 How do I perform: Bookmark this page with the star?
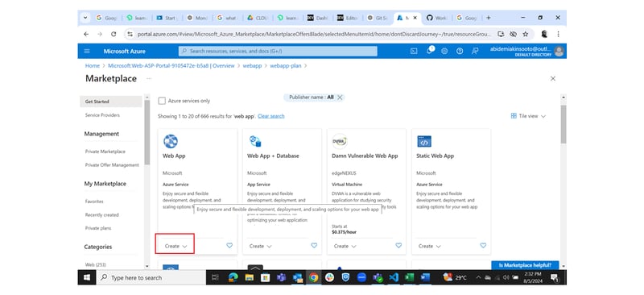(x=526, y=34)
